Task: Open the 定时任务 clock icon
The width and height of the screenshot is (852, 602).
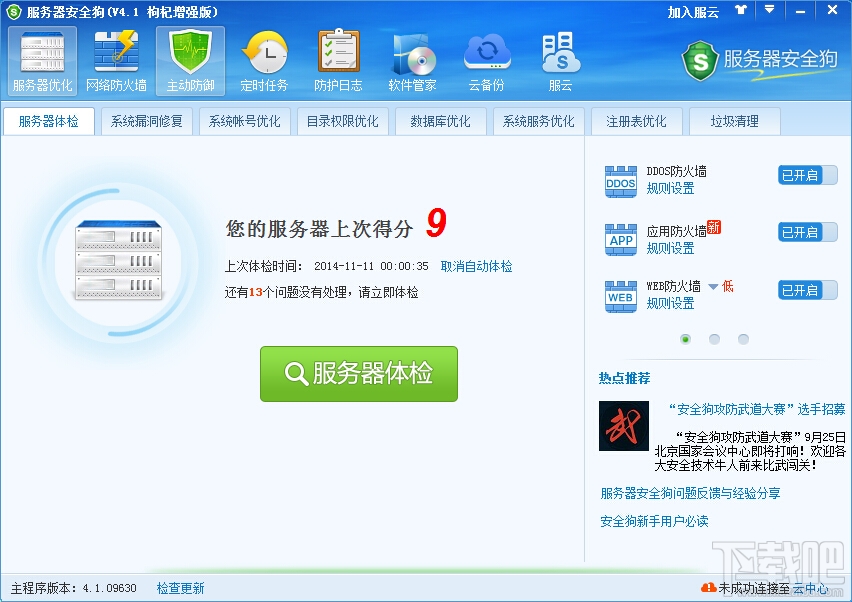Action: 264,61
